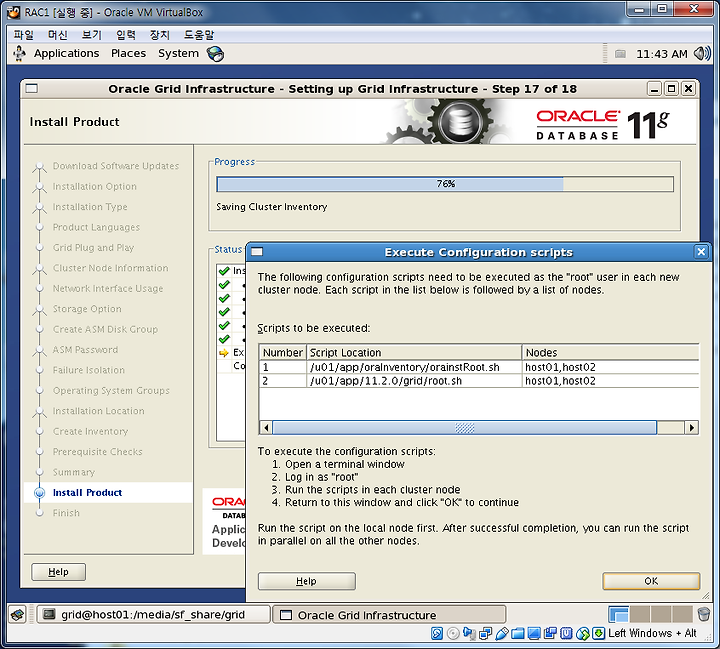Open the GNOME trash icon in panel
The image size is (720, 649).
(x=703, y=614)
